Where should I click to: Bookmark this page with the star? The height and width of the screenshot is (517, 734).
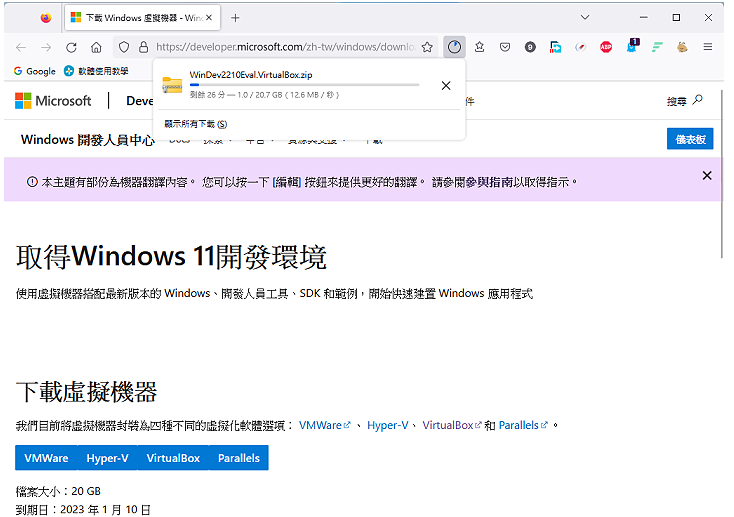point(427,47)
